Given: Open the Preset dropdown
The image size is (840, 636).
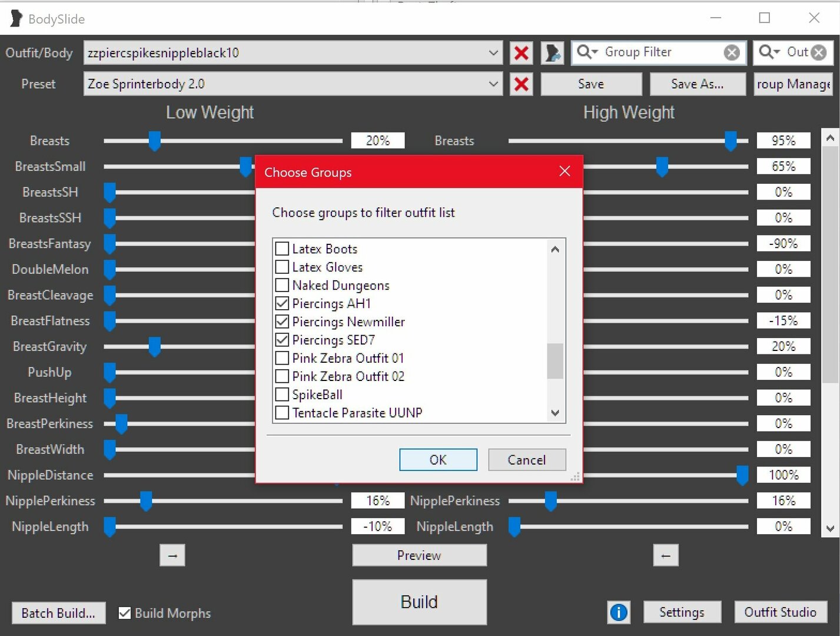Looking at the screenshot, I should pos(493,84).
